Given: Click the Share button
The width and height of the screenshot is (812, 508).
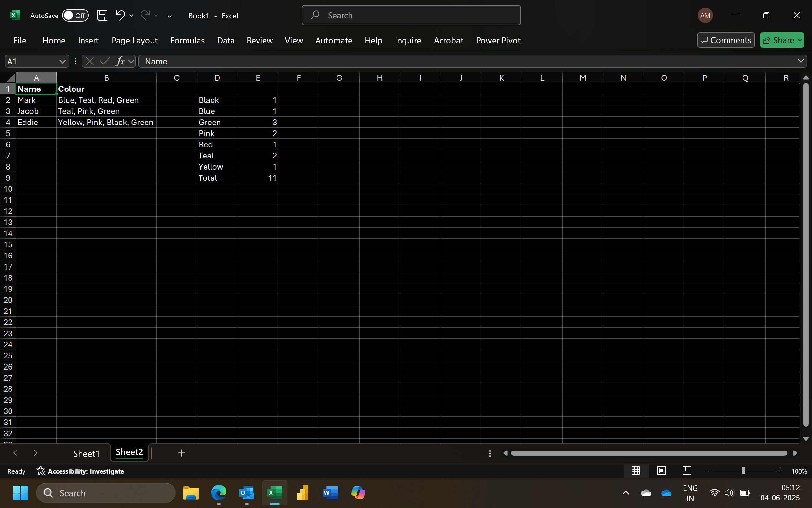Looking at the screenshot, I should 782,40.
